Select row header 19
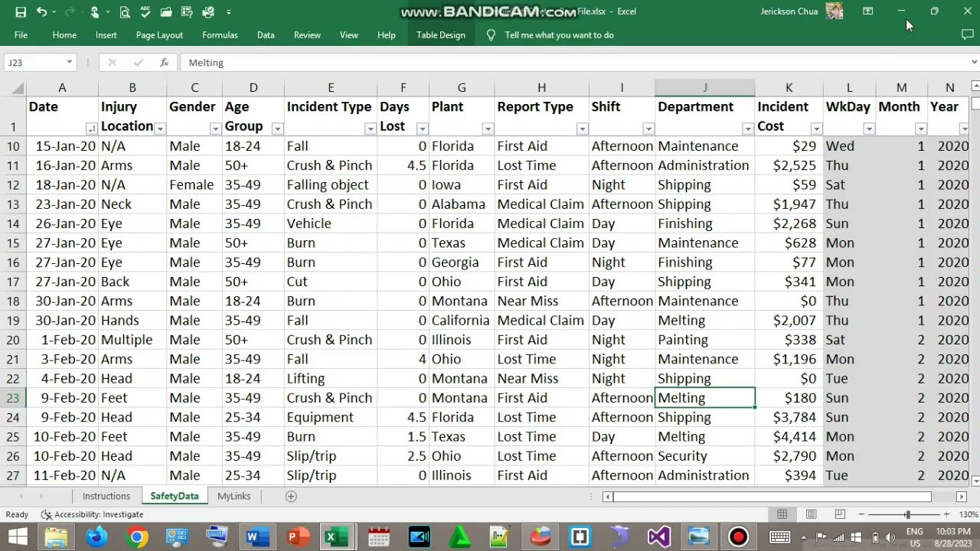 coord(13,321)
